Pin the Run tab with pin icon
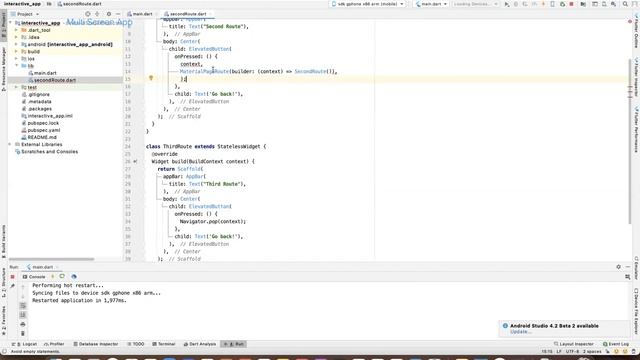Image resolution: width=640 pixels, height=360 pixels. (13, 286)
